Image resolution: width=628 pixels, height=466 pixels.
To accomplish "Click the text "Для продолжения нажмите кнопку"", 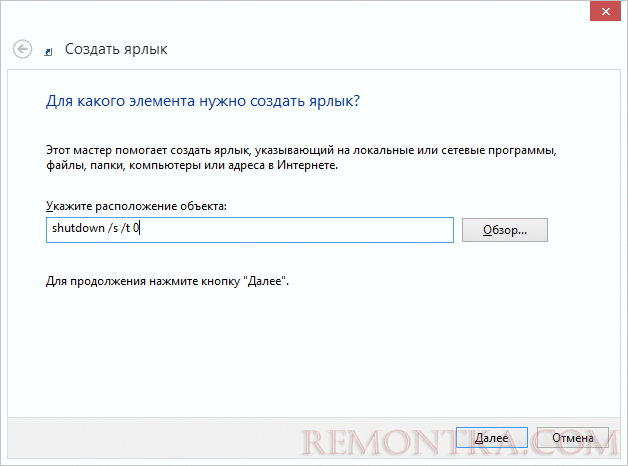I will click(143, 281).
